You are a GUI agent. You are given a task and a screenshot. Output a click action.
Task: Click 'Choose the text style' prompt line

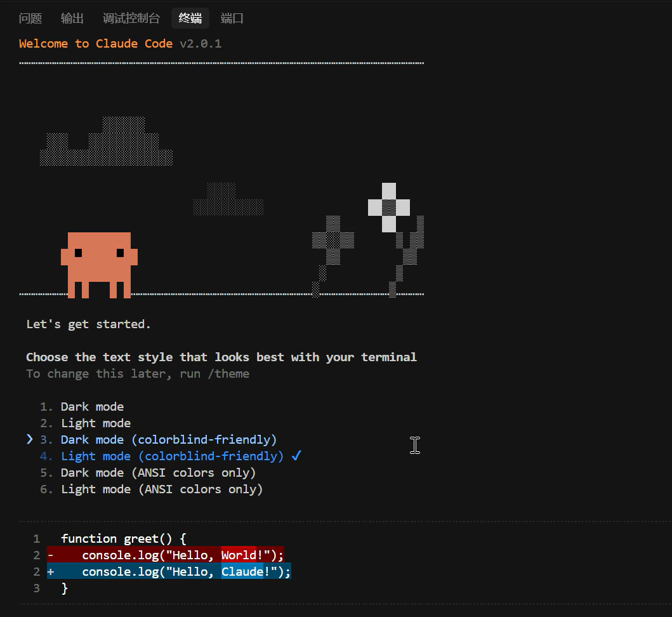point(221,357)
